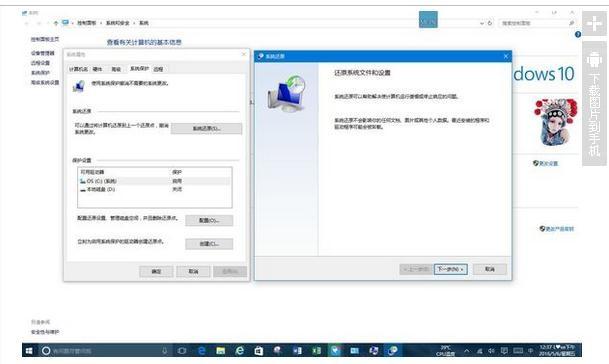Image resolution: width=609 pixels, height=364 pixels.
Task: Switch to the 远程 tab
Action: click(158, 69)
